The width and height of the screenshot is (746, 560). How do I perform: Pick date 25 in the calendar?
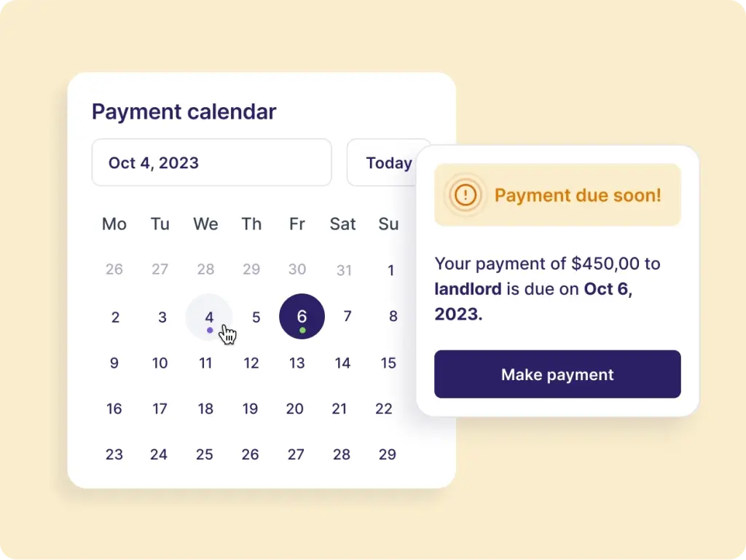tap(205, 454)
